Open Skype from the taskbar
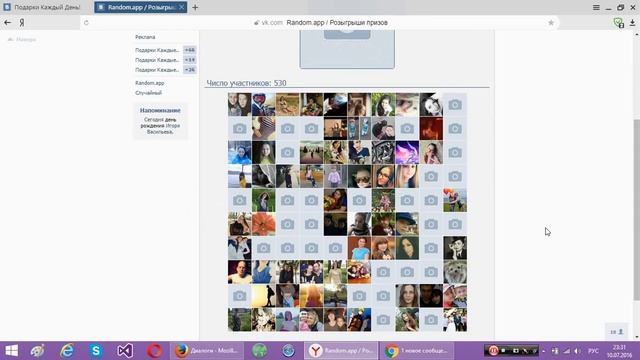 click(96, 351)
